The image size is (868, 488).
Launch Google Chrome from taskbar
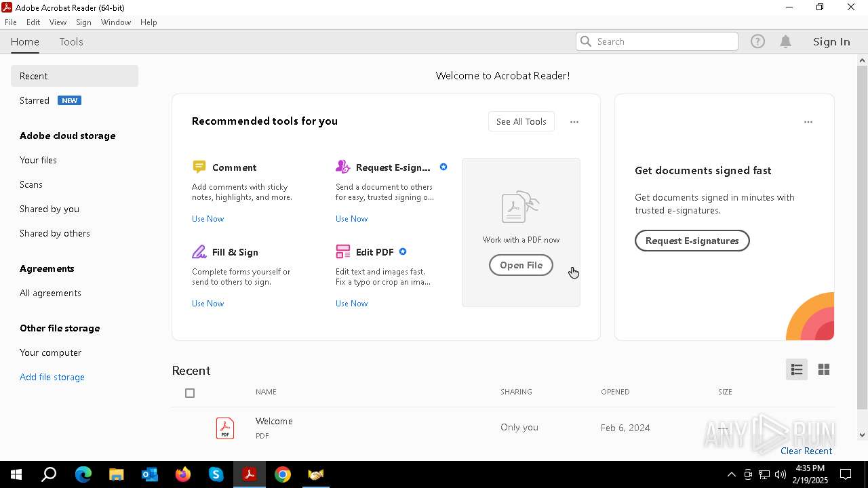(x=282, y=474)
